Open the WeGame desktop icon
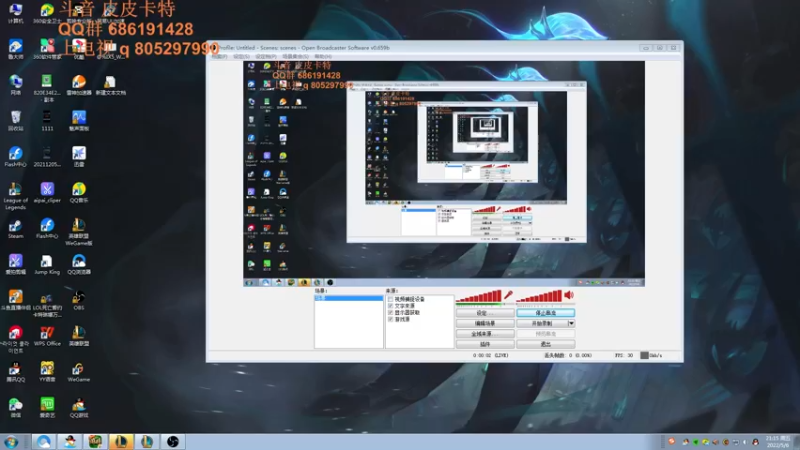800x450 pixels. click(x=79, y=372)
